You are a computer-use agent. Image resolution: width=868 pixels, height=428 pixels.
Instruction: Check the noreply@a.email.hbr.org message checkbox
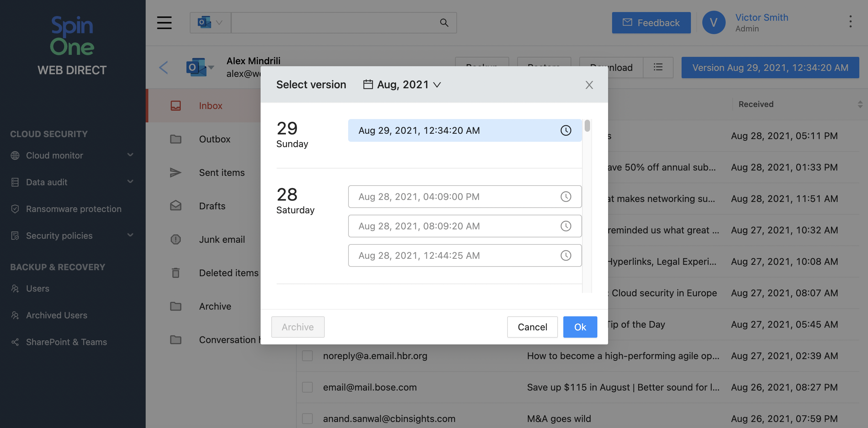[x=307, y=355]
